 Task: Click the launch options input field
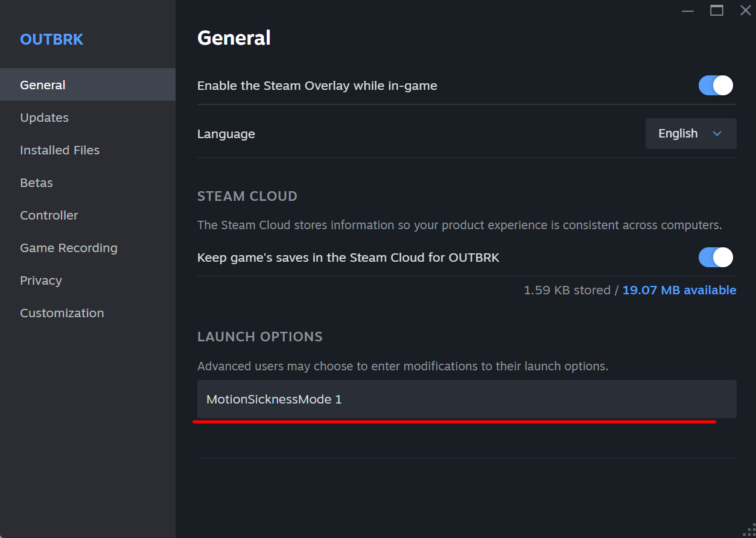coord(466,399)
